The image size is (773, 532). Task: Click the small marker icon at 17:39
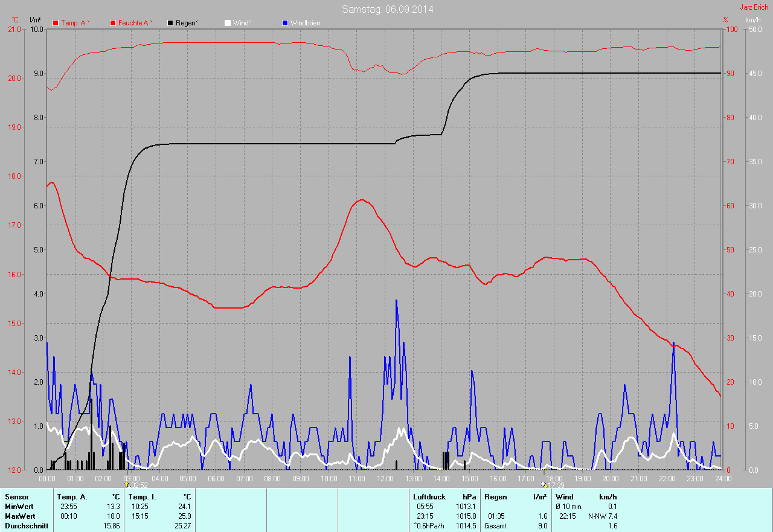[x=544, y=484]
